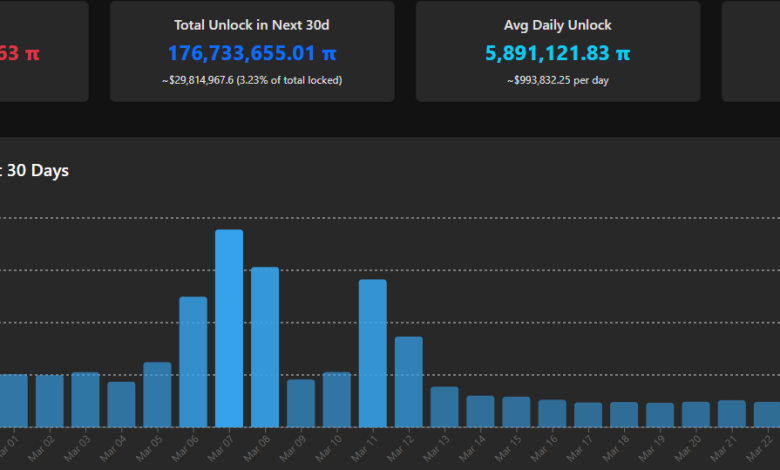This screenshot has height=470, width=780.
Task: Click the Mar 06 bar
Action: point(193,362)
